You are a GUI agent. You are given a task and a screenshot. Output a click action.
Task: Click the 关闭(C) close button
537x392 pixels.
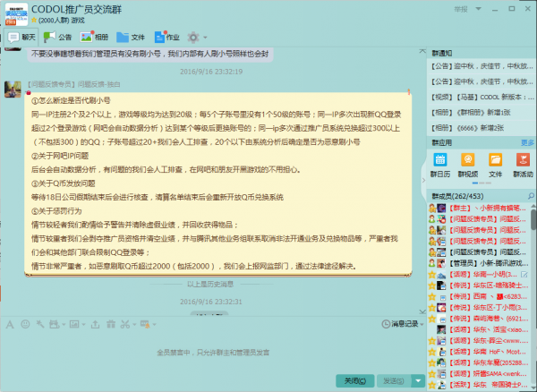(x=354, y=380)
